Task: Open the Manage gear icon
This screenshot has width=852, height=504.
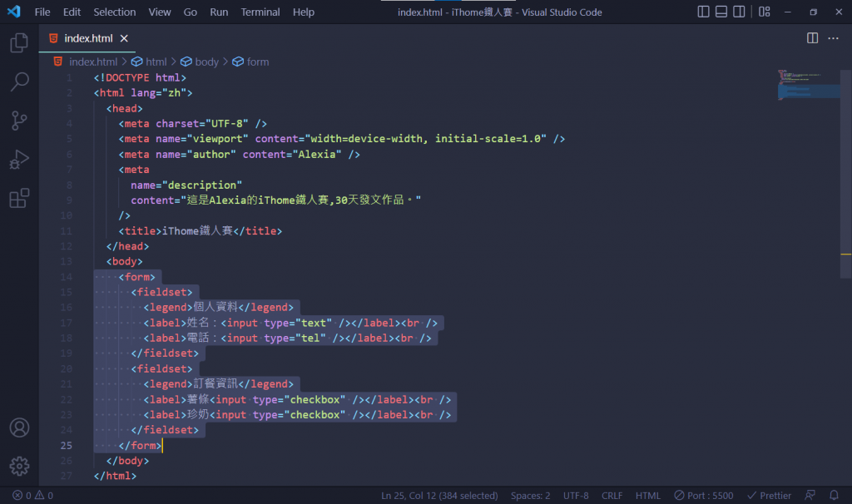Action: coord(19,466)
